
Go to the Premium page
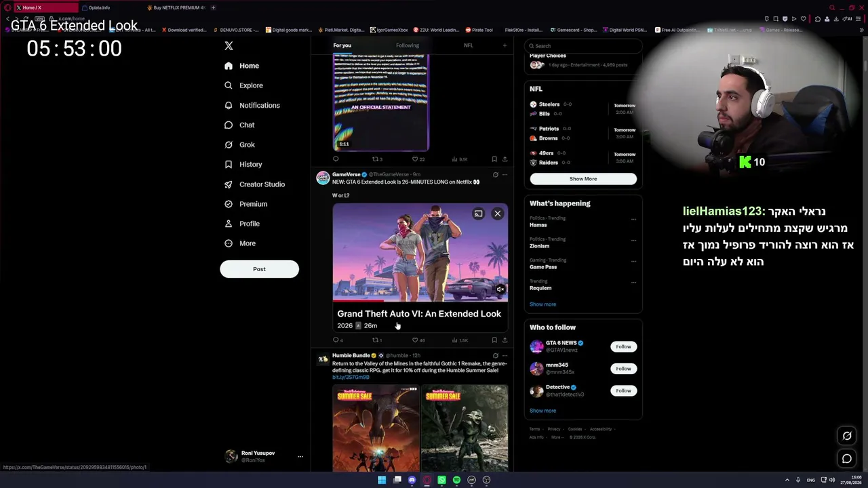(245, 204)
